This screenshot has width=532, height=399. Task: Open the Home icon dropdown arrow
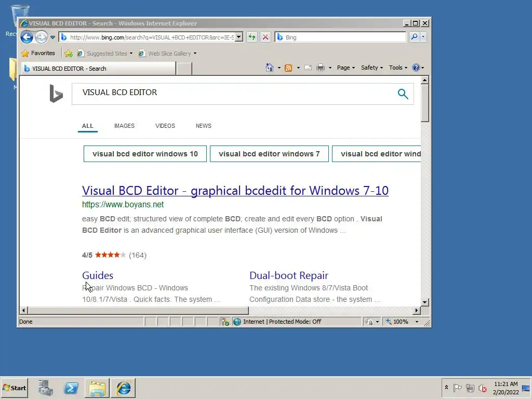point(279,68)
